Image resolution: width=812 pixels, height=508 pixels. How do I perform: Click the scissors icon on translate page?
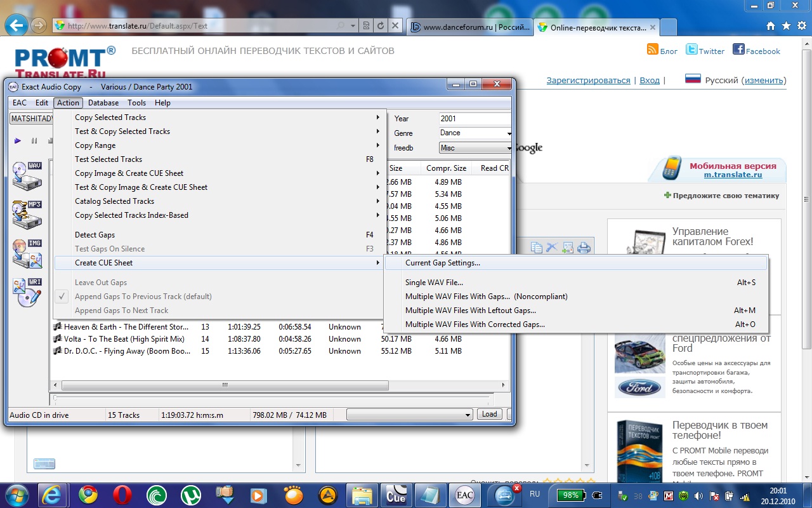click(552, 248)
